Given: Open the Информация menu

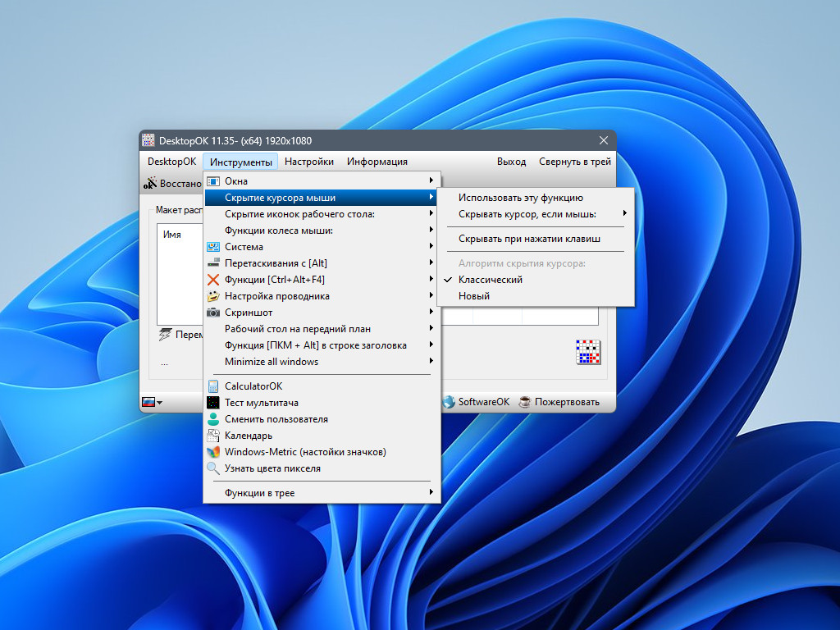Looking at the screenshot, I should pos(377,162).
